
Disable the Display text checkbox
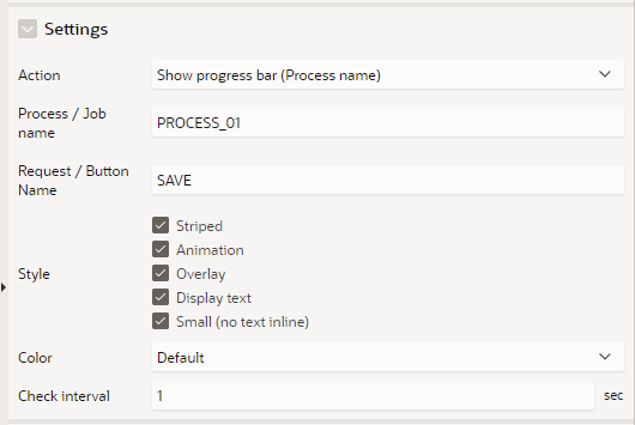pos(161,297)
